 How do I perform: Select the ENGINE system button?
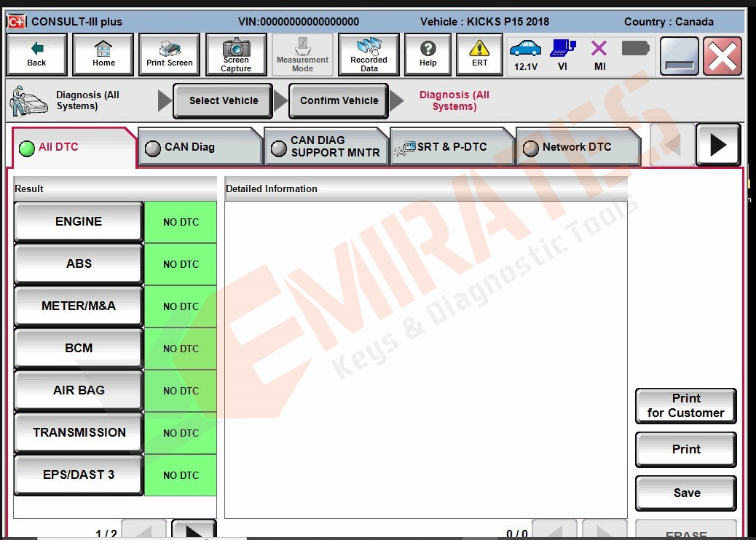pos(79,222)
